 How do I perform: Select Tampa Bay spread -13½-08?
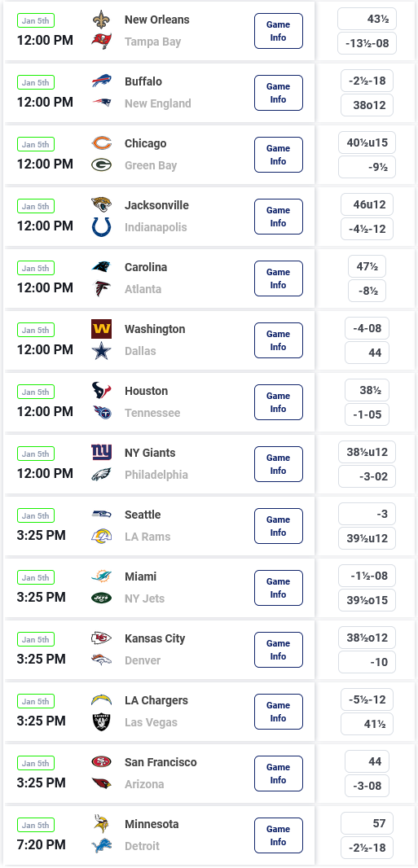tap(367, 43)
